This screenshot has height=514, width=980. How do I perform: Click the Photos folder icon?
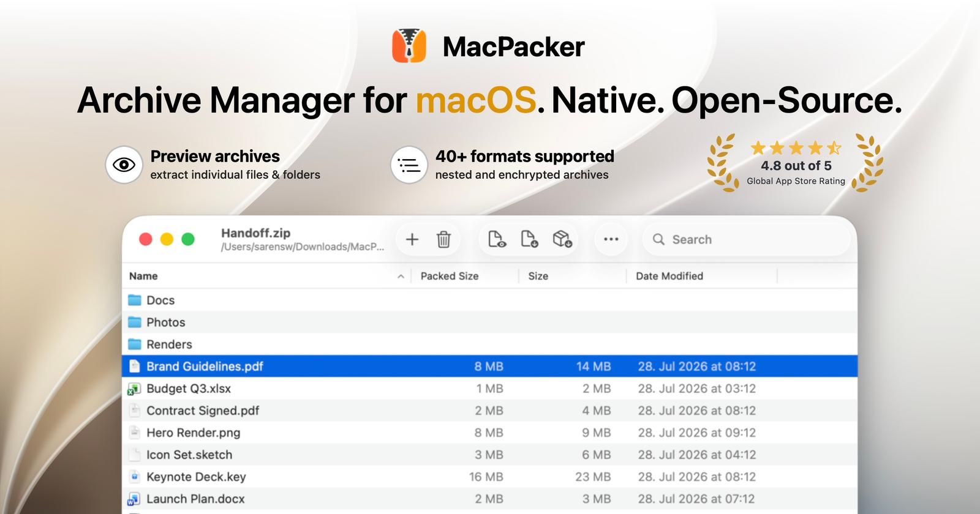pos(135,322)
